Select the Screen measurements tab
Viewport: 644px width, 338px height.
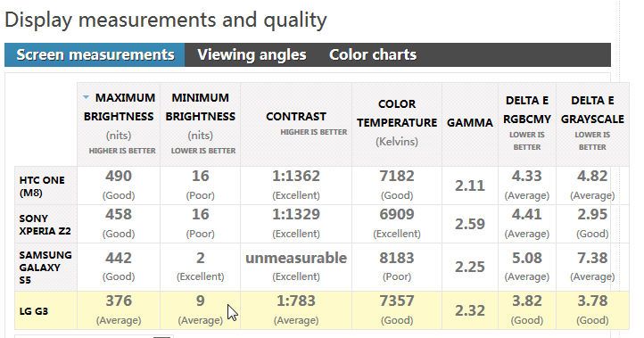pyautogui.click(x=95, y=54)
